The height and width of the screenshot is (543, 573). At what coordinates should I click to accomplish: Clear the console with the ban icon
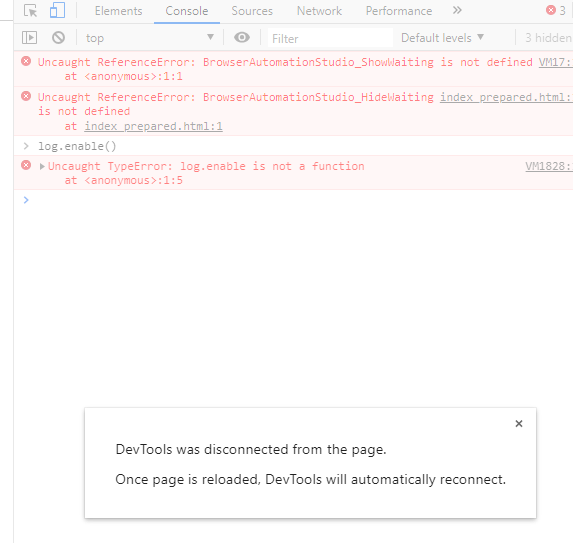(58, 37)
